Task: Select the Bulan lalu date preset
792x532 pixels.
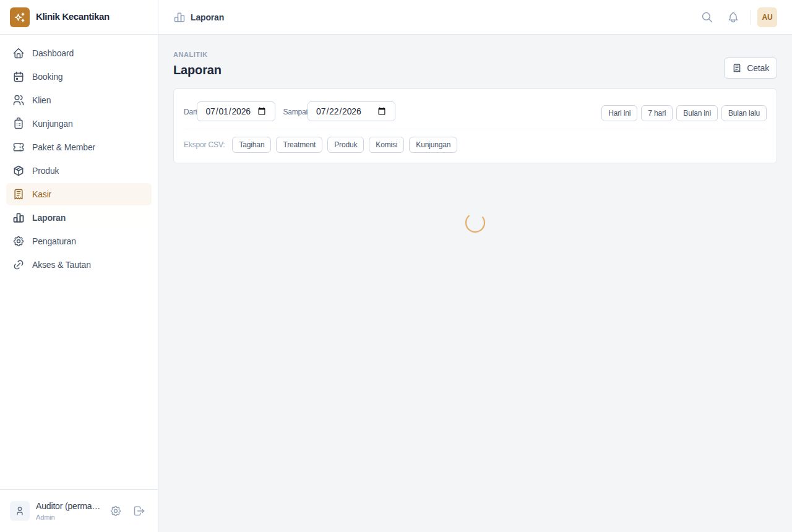Action: pyautogui.click(x=744, y=113)
